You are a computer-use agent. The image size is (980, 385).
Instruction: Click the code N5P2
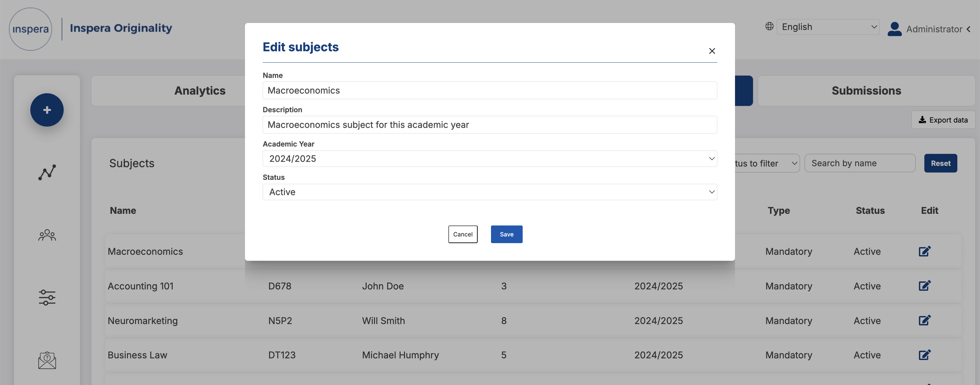click(280, 321)
